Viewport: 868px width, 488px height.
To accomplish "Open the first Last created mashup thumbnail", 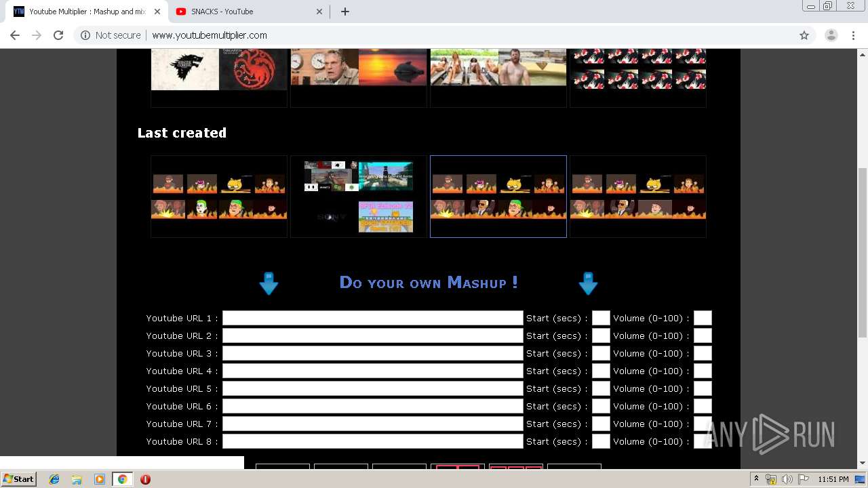I will (x=219, y=197).
